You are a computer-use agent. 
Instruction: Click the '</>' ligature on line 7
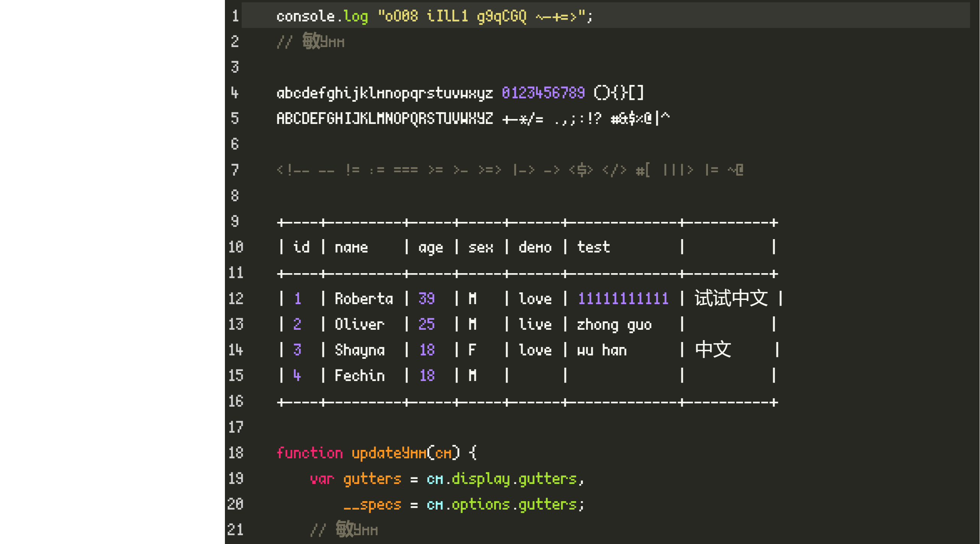click(614, 170)
